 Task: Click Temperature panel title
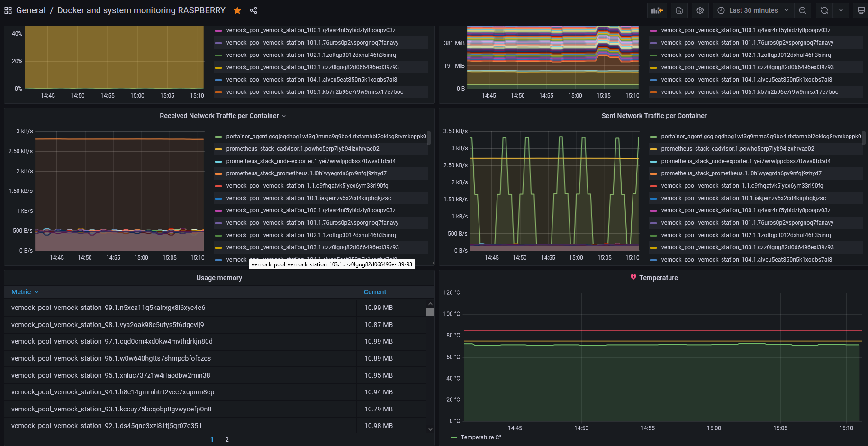point(658,278)
